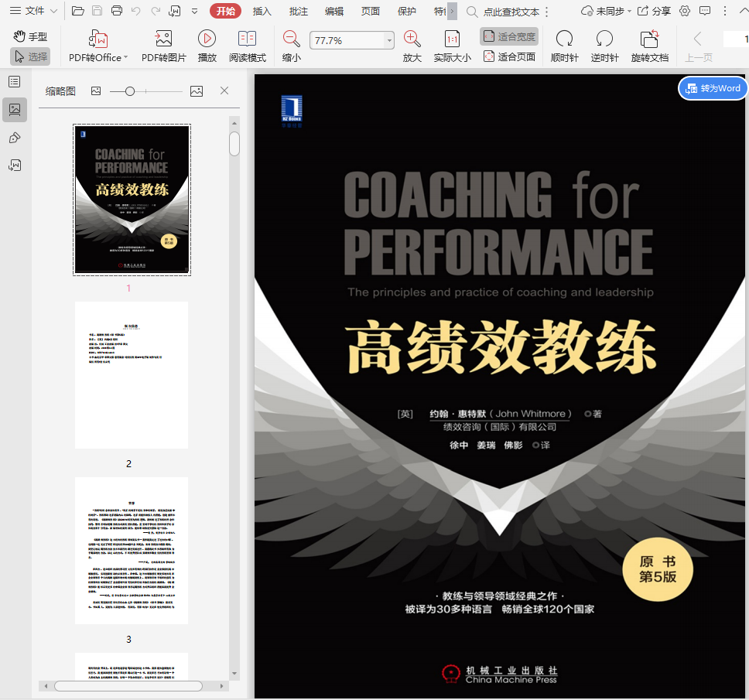This screenshot has height=700, width=749.
Task: Switch to the 编辑 tab
Action: click(x=334, y=11)
